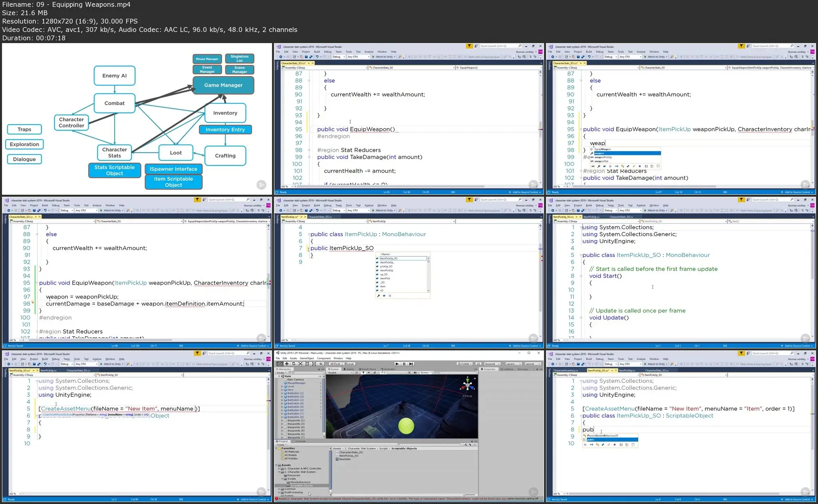Toggle 2D mode in Scene view
818x504 pixels.
tap(357, 372)
